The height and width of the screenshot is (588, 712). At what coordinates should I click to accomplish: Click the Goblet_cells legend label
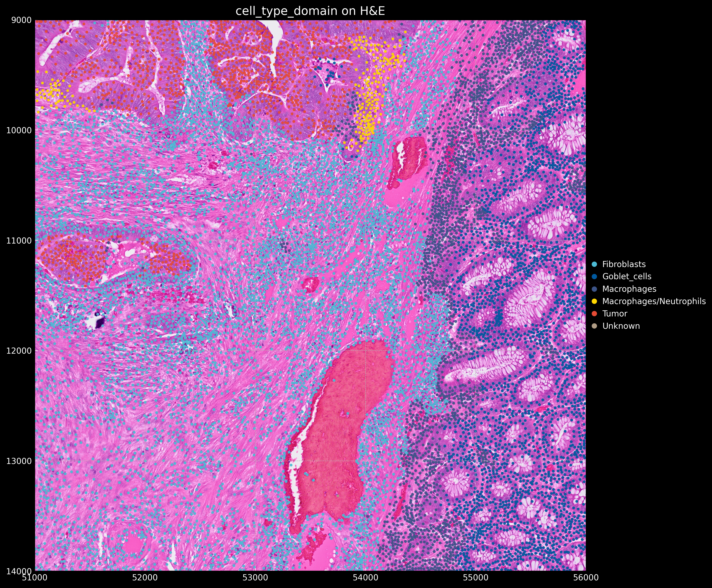pyautogui.click(x=627, y=276)
